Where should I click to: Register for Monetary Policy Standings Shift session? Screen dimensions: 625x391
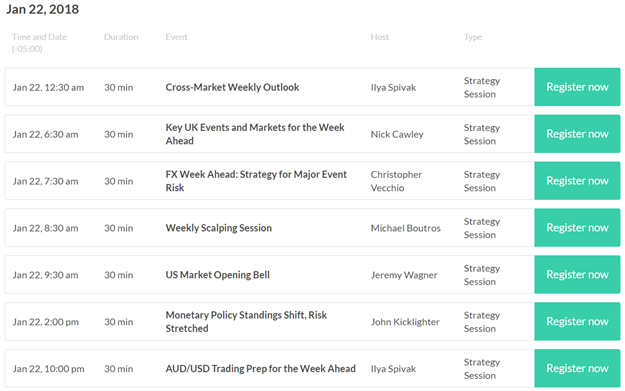(577, 321)
